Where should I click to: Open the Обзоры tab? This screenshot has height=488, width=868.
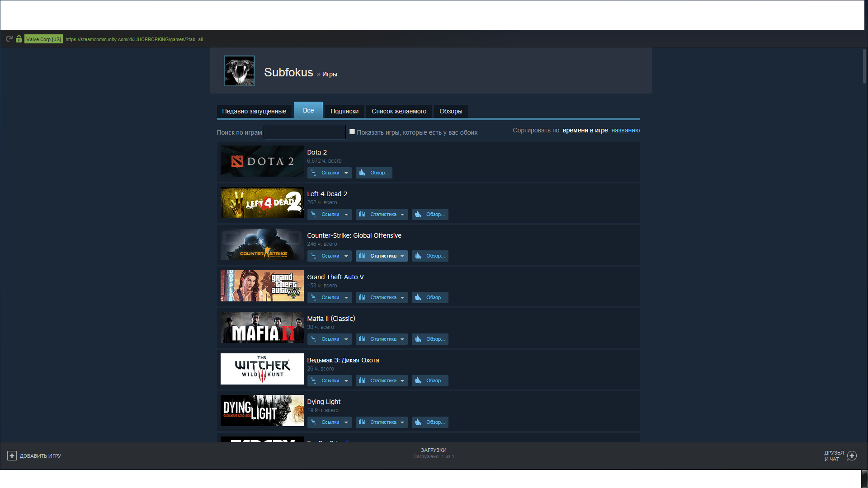point(451,111)
